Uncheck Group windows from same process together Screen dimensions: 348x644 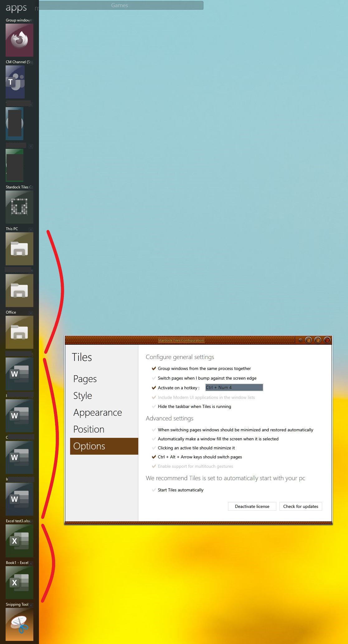[154, 368]
